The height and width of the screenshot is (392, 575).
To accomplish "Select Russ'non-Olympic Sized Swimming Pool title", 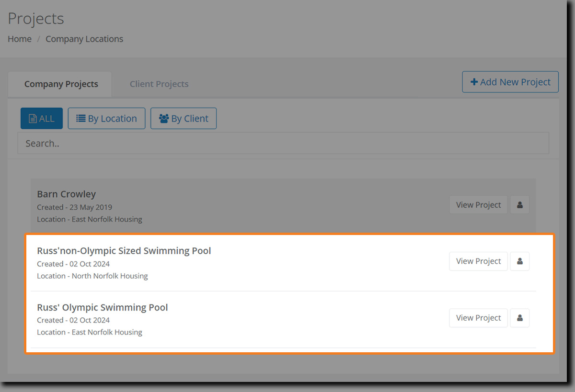I will click(124, 251).
